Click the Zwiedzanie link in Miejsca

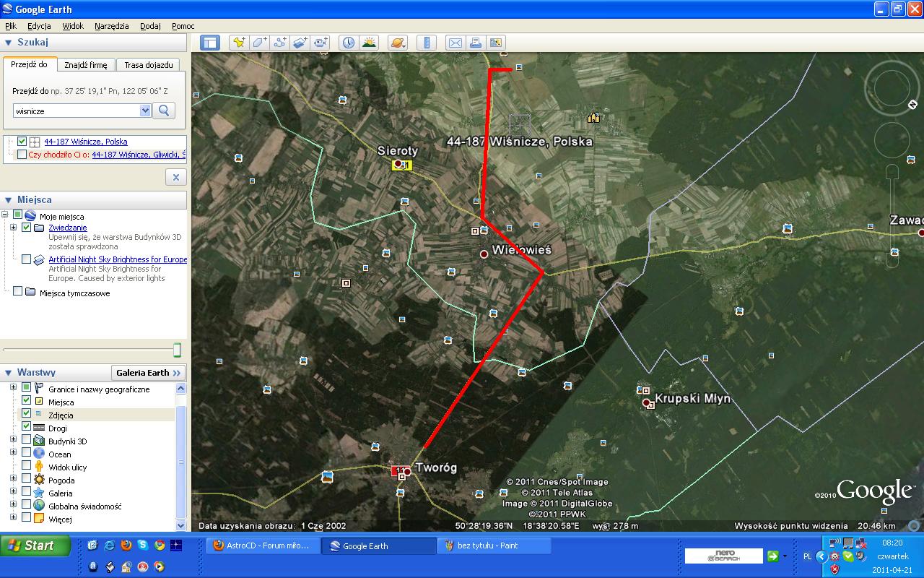pos(67,228)
